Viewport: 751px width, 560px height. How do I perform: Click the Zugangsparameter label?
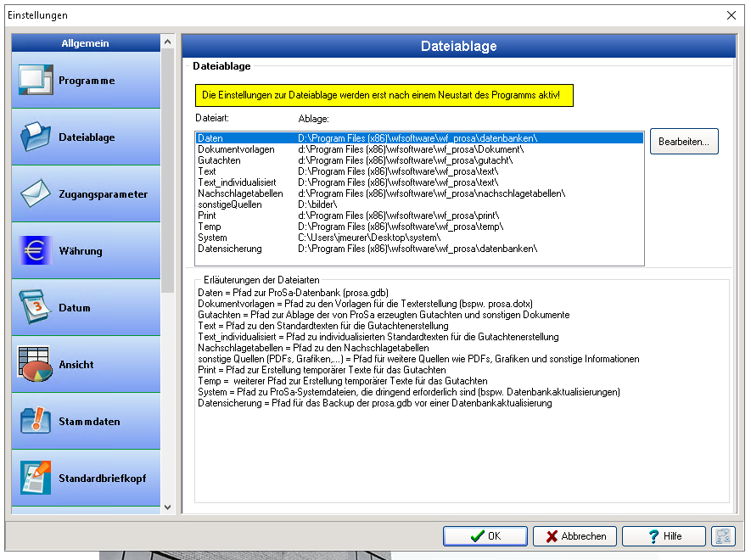[x=103, y=194]
